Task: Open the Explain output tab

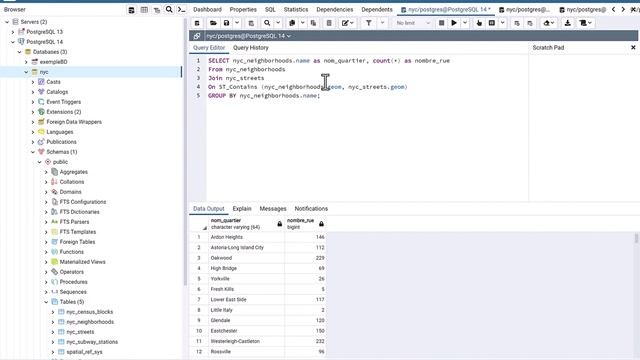Action: click(x=242, y=209)
